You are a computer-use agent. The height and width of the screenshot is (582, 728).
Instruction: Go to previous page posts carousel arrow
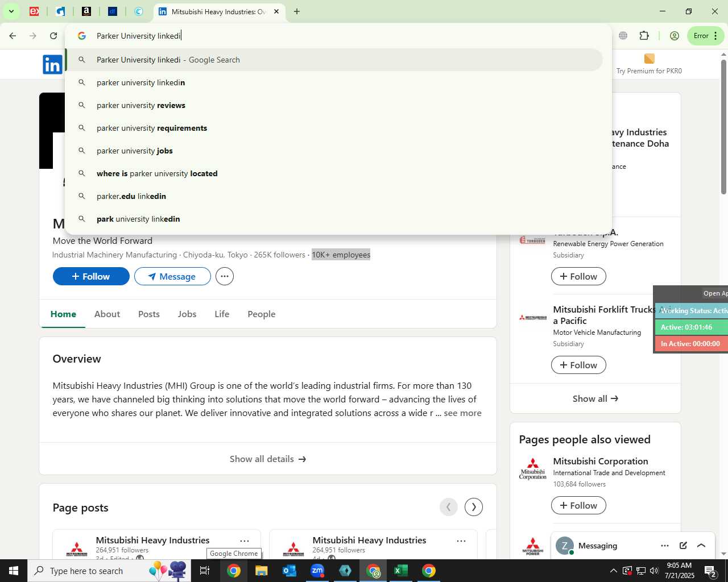click(x=449, y=507)
